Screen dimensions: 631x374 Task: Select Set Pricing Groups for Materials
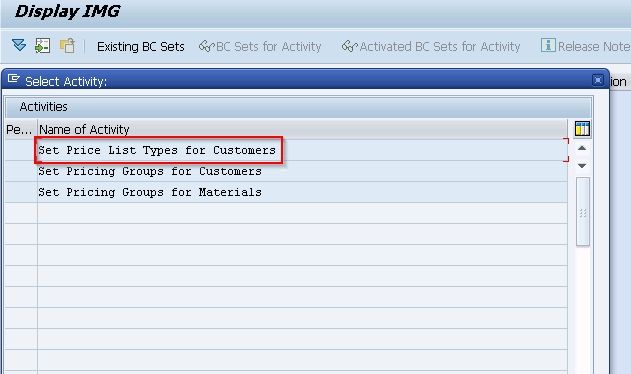point(150,192)
